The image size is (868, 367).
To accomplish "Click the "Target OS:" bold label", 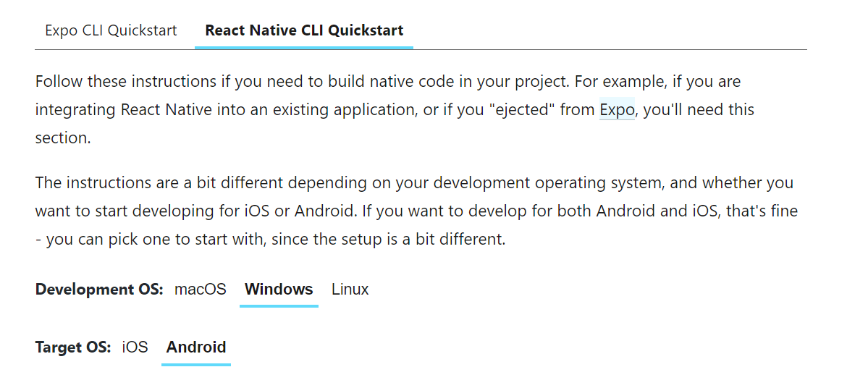I will tap(73, 347).
